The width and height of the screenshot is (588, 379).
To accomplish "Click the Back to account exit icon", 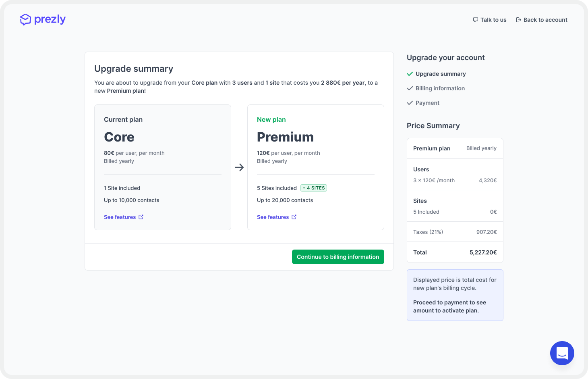I will 519,20.
